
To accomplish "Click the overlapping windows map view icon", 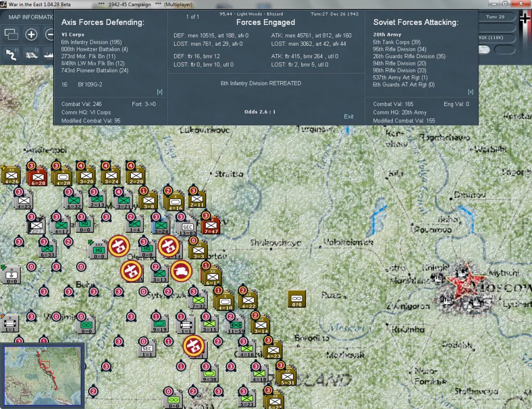I will pyautogui.click(x=11, y=34).
